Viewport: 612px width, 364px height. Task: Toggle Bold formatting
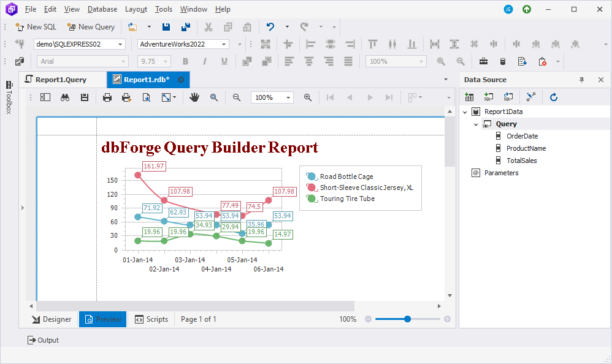click(185, 61)
